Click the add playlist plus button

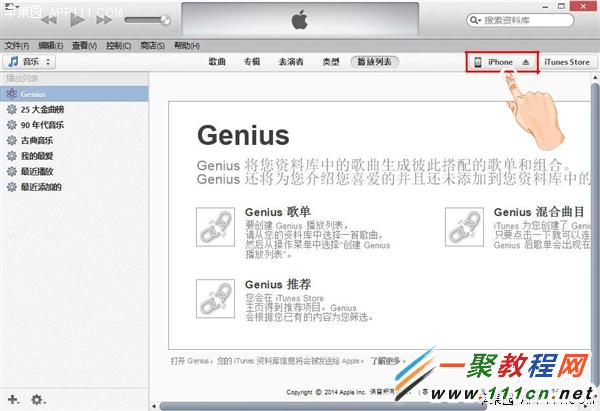(x=13, y=400)
